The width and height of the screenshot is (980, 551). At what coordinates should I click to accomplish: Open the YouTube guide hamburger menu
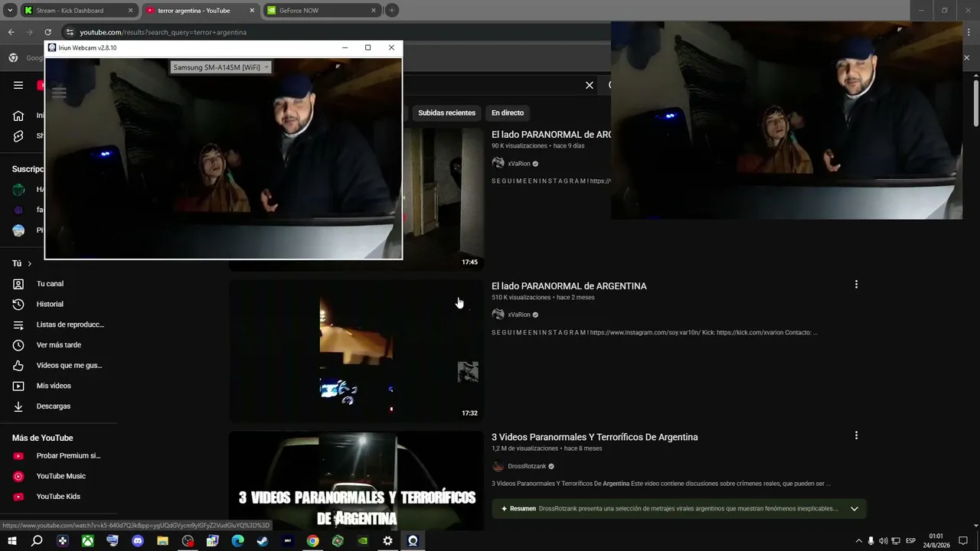pyautogui.click(x=18, y=85)
